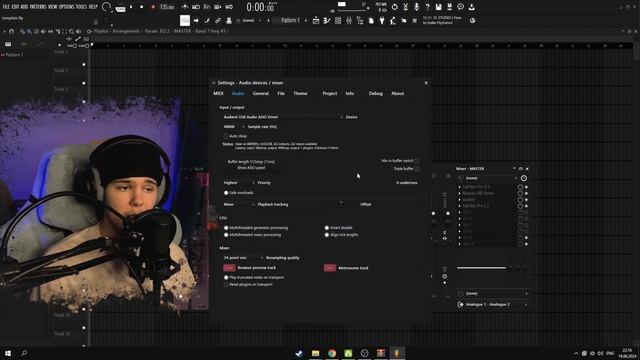Toggle the Safe overloads option
Screen dimensions: 640x360
(x=226, y=193)
